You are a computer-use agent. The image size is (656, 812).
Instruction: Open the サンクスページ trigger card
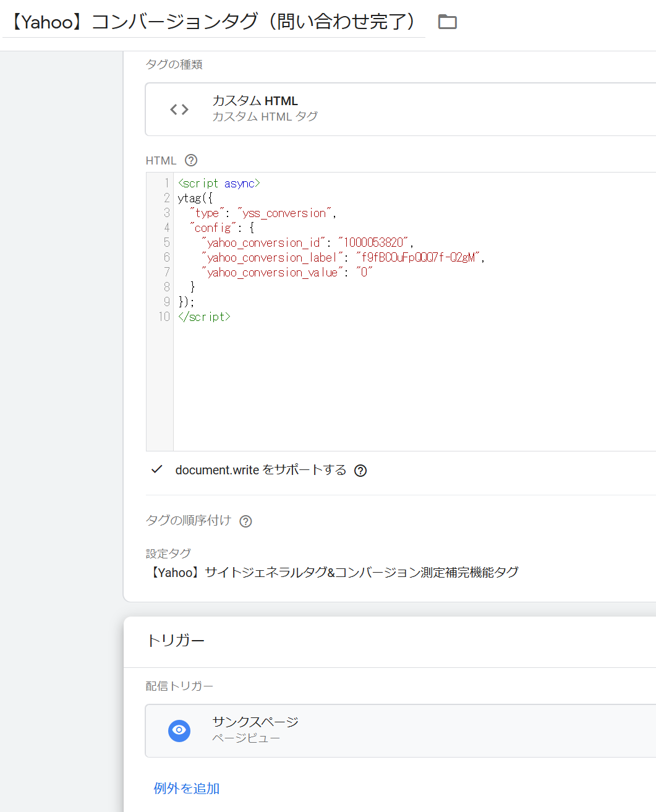coord(401,730)
